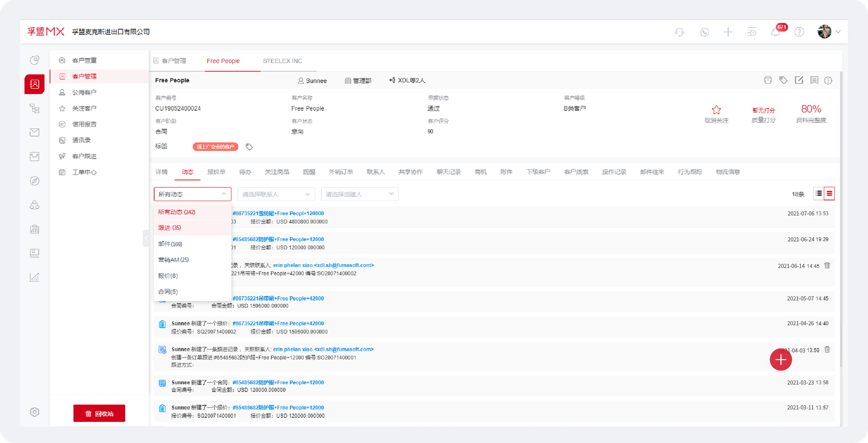868x443 pixels.
Task: Click the print icon in customer header
Action: tap(768, 80)
